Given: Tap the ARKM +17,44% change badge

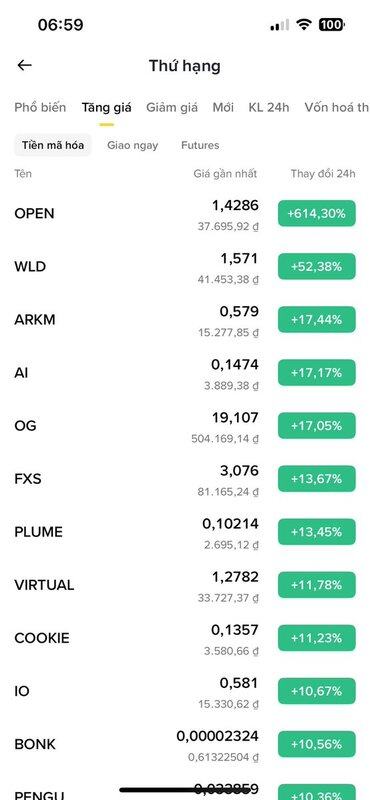Looking at the screenshot, I should [316, 319].
